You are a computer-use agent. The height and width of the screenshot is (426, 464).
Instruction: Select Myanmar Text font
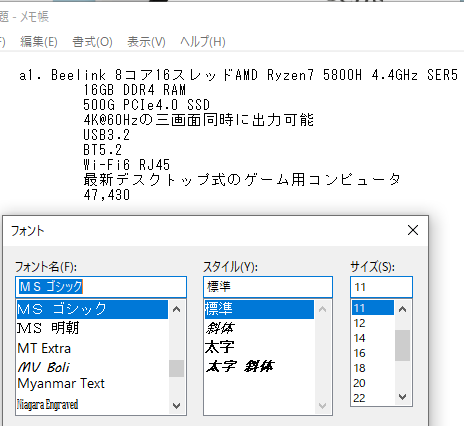92,384
